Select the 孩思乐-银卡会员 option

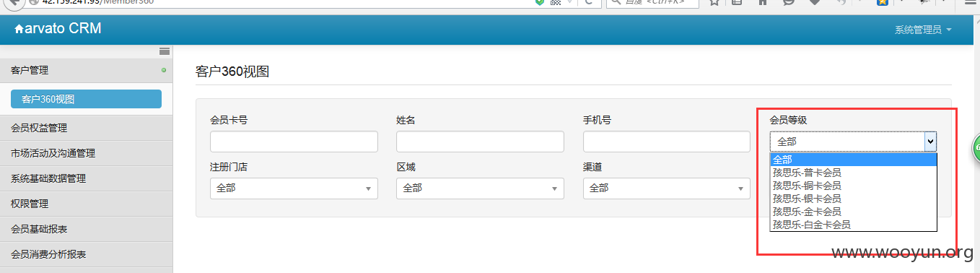pos(853,199)
